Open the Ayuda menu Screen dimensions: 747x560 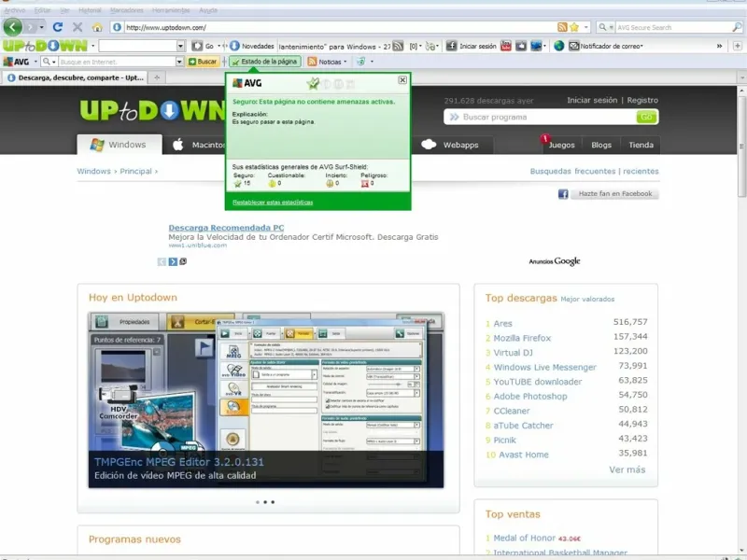[x=208, y=10]
